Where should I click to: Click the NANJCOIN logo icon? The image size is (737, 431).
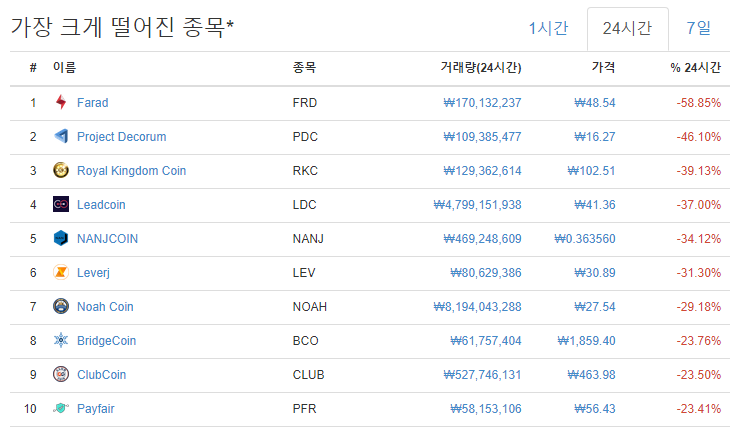(x=61, y=238)
